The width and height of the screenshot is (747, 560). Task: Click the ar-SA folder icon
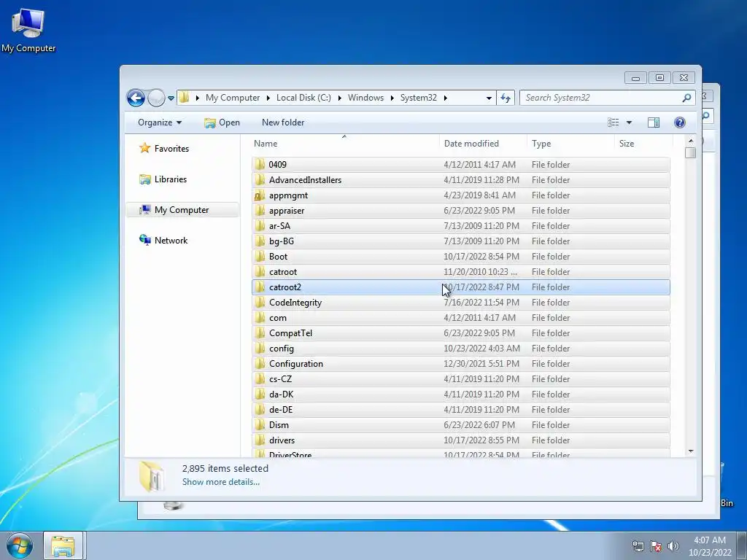point(260,226)
